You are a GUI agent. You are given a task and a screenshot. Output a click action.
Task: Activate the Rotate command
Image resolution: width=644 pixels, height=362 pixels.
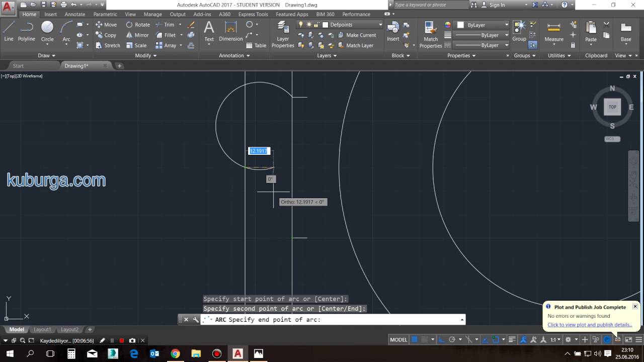(138, 25)
